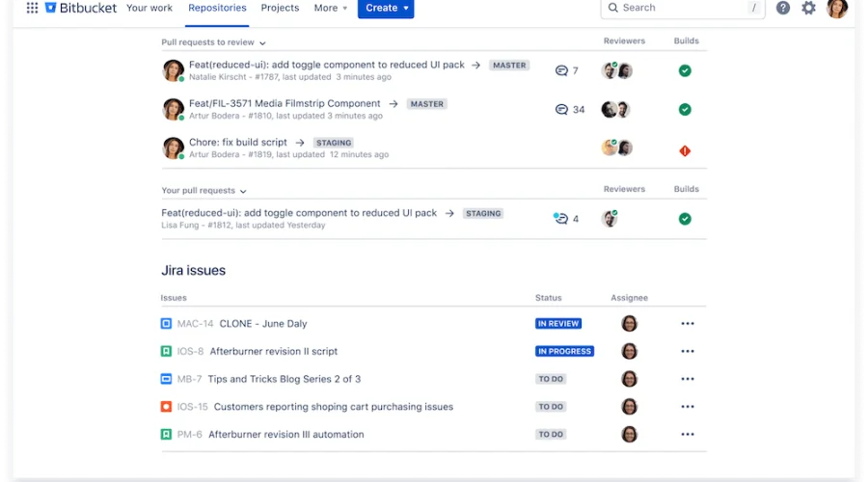Open comments icon on pull request #1812
This screenshot has width=868, height=482.
(x=560, y=219)
